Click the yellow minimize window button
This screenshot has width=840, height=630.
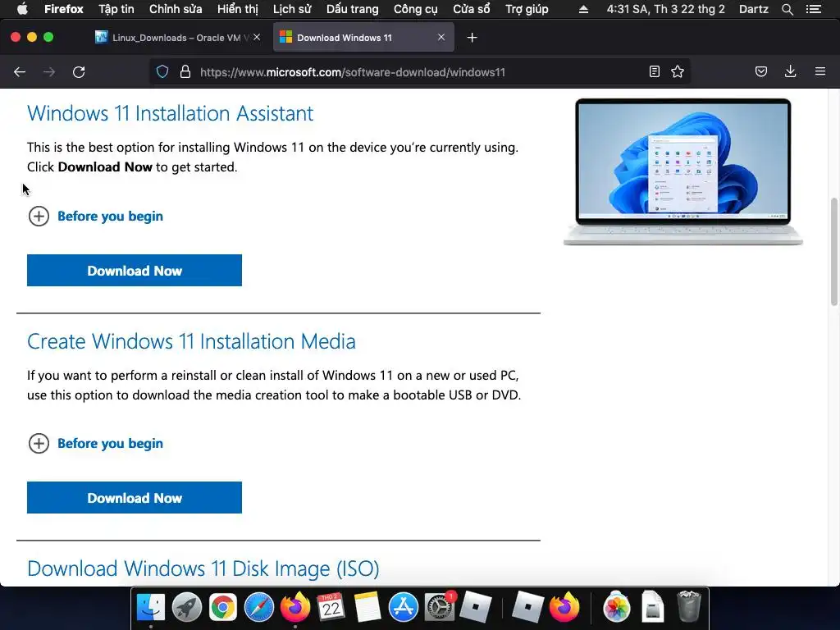pos(32,37)
